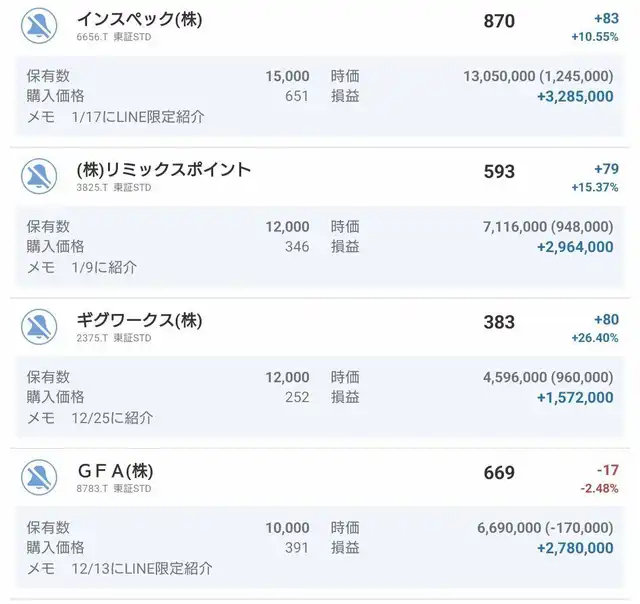
Task: Toggle the alert bell for ギグワークス(株)
Action: pyautogui.click(x=40, y=326)
